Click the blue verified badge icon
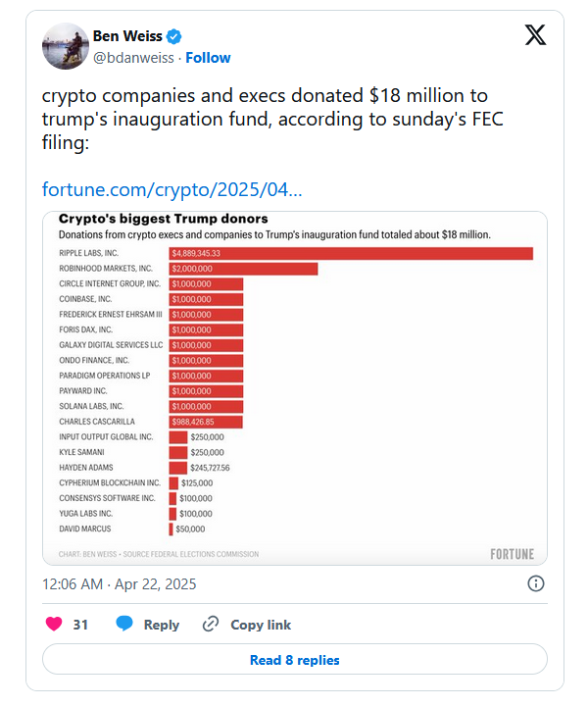 (173, 36)
